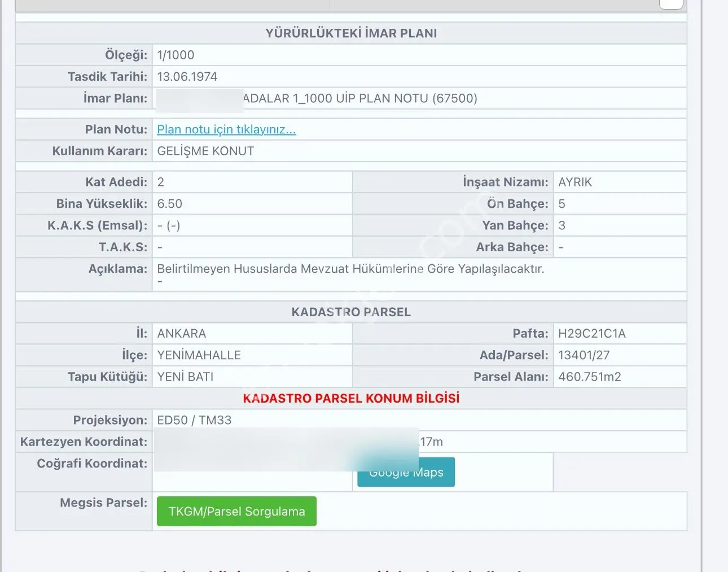The image size is (728, 572).
Task: Click the Yan Bahçe value 3
Action: [562, 225]
